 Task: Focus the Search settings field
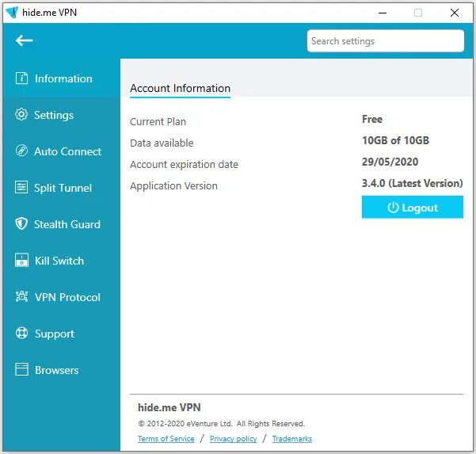click(386, 41)
